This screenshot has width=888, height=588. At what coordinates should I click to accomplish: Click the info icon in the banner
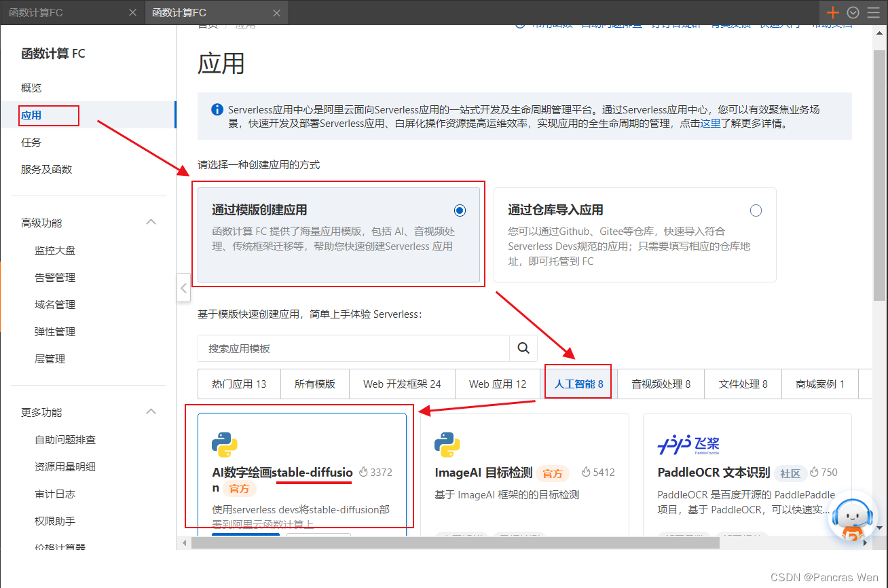(x=217, y=109)
